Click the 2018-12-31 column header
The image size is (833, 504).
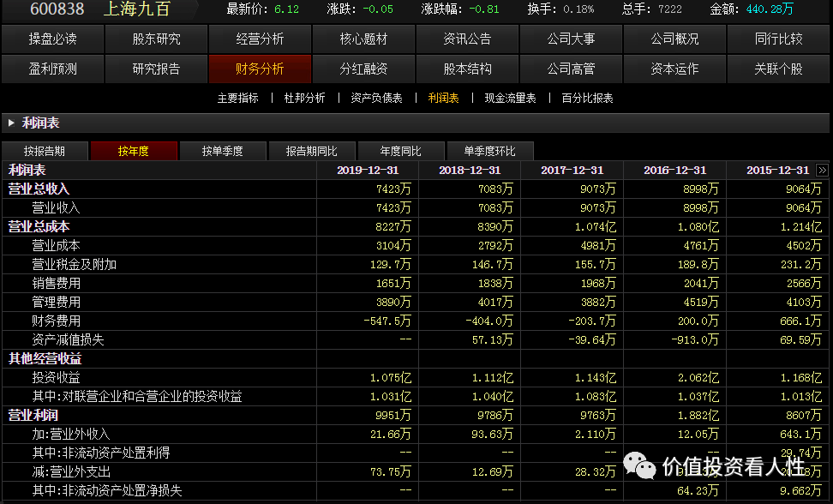[x=470, y=171]
